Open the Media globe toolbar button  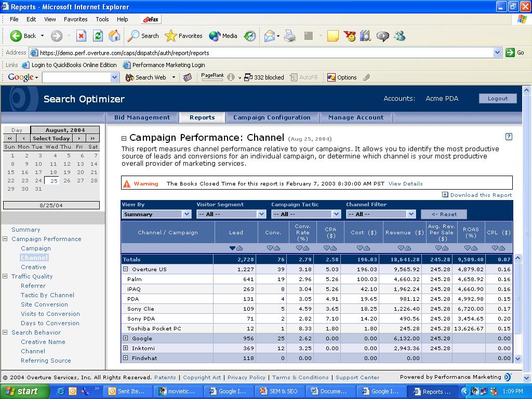tap(223, 36)
